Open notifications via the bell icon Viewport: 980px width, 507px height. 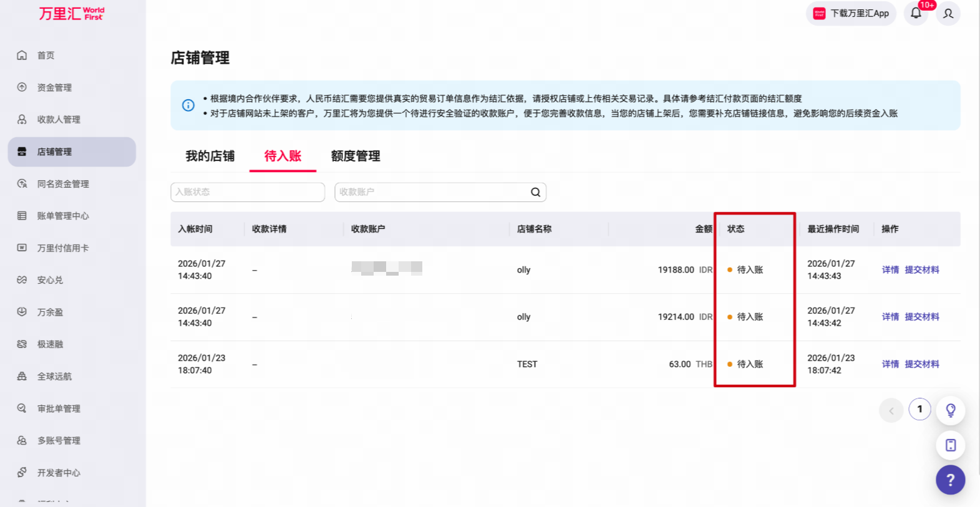(x=916, y=13)
